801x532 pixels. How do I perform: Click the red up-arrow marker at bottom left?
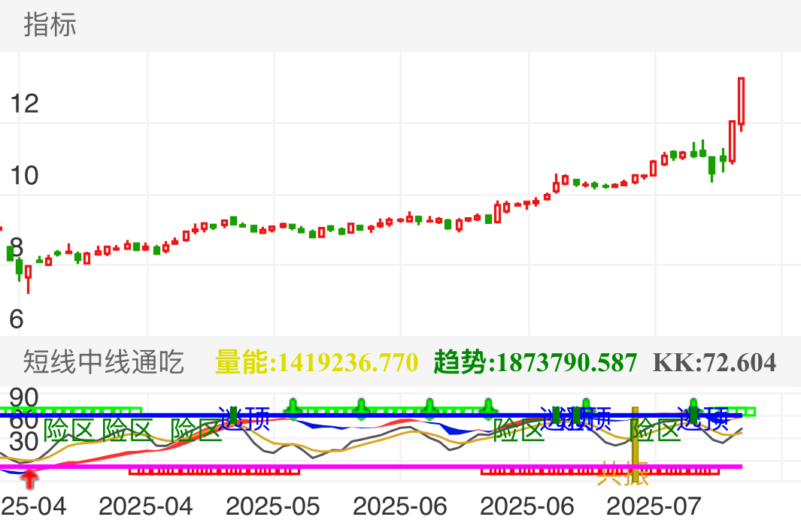[28, 475]
